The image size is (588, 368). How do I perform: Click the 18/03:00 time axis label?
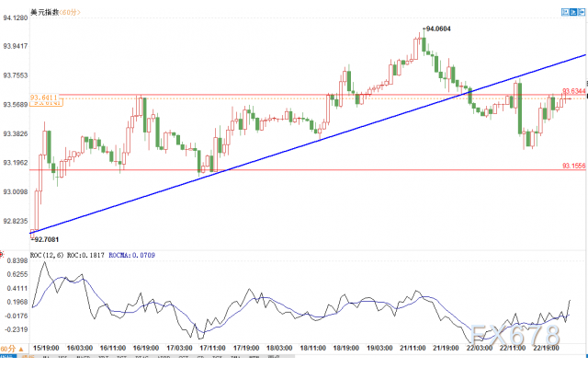tap(279, 348)
